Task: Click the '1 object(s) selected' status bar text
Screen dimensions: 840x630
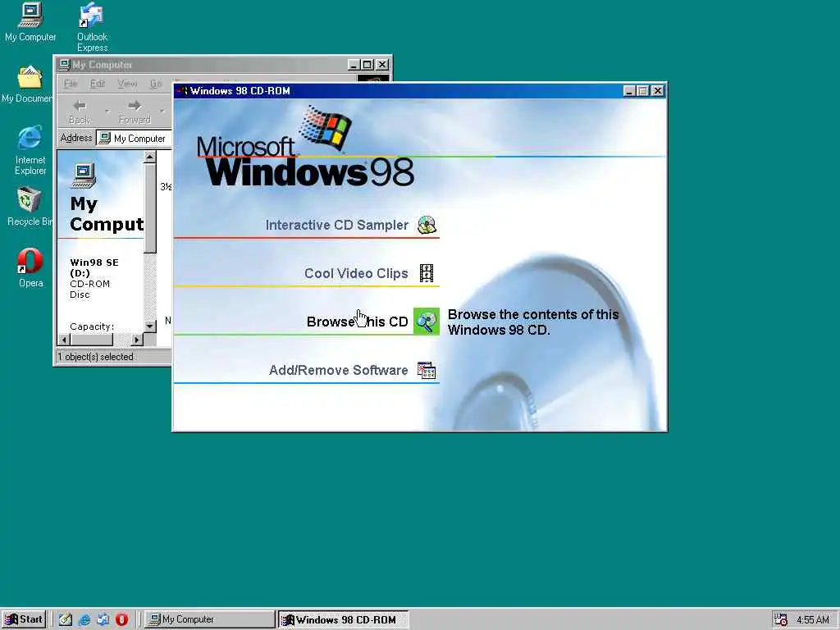Action: [x=95, y=357]
